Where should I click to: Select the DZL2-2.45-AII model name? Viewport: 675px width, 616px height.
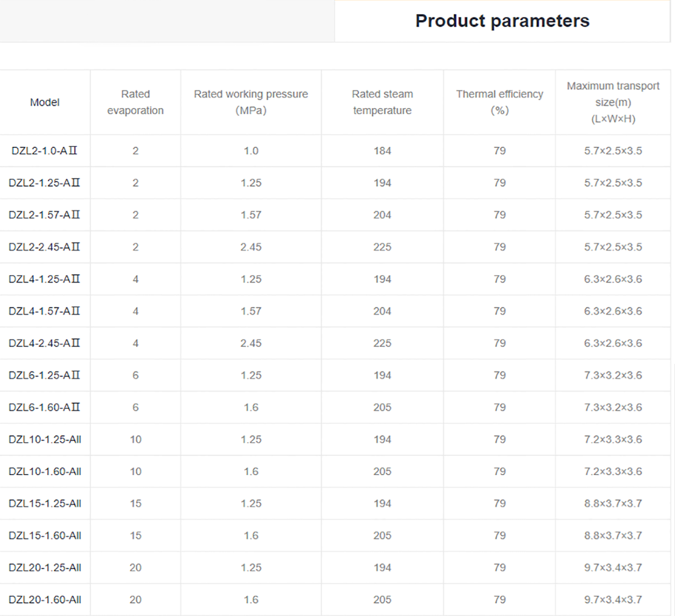pos(44,247)
